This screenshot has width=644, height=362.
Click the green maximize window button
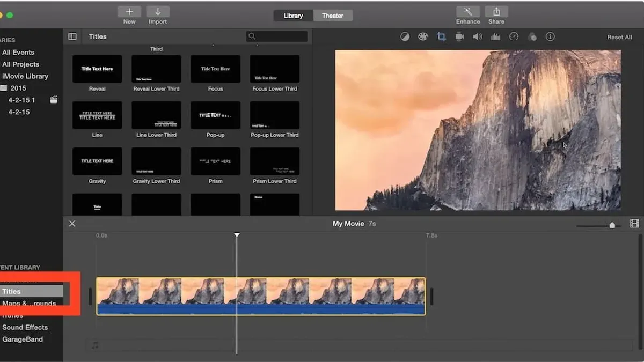coord(10,15)
